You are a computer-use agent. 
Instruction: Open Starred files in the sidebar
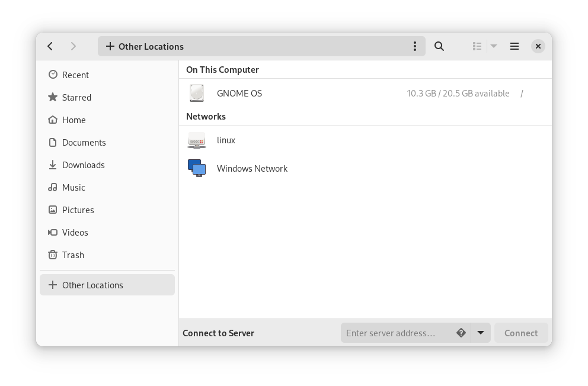click(76, 98)
